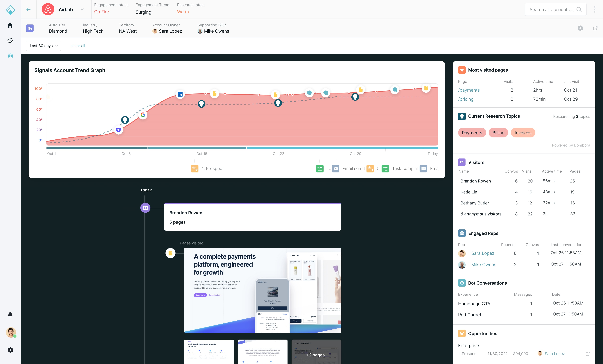
Task: Click the Bot Conversations panel icon
Action: tap(462, 283)
